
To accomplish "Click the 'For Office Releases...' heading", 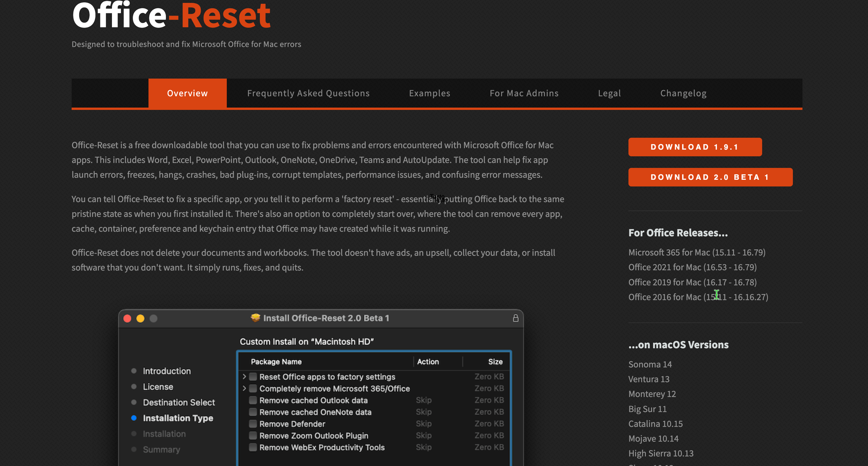I will (x=678, y=233).
